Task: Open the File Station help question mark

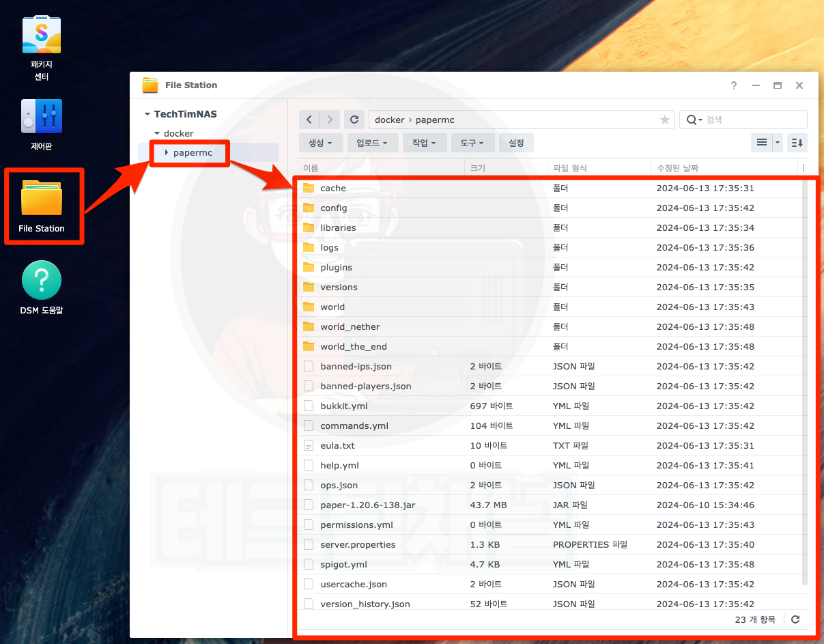Action: pos(734,85)
